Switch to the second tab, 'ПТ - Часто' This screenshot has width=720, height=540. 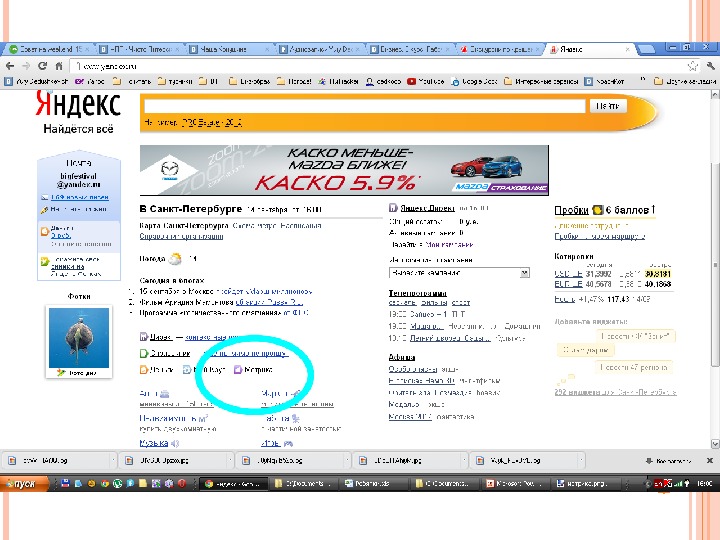140,49
